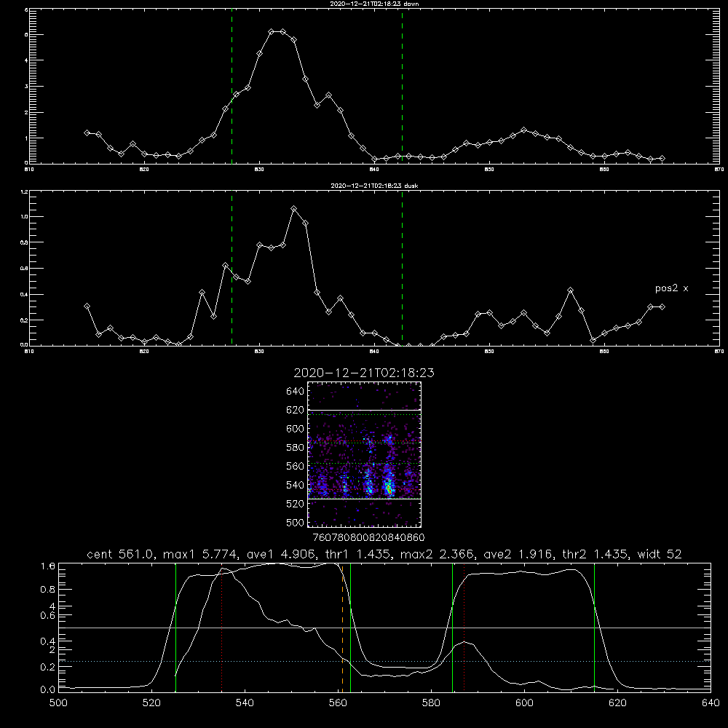Click the x-axis label '520' on the bottom plot
The width and height of the screenshot is (728, 728).
pos(151,703)
